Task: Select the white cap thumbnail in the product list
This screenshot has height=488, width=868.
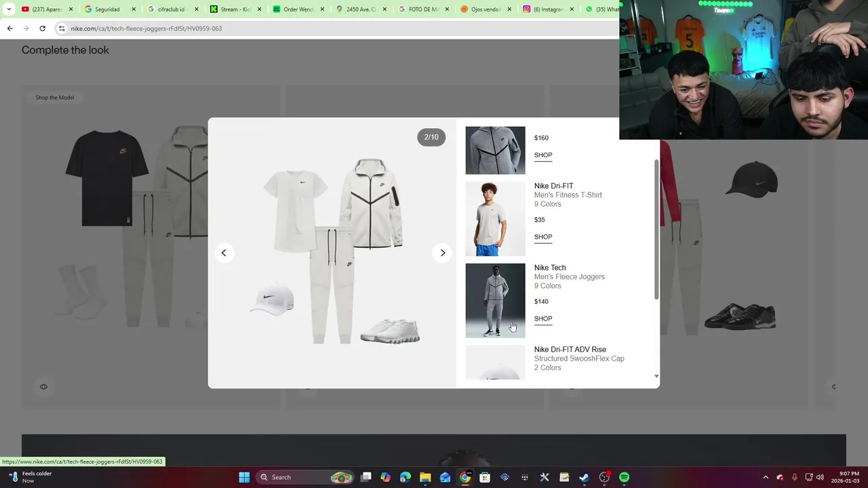Action: pos(495,363)
